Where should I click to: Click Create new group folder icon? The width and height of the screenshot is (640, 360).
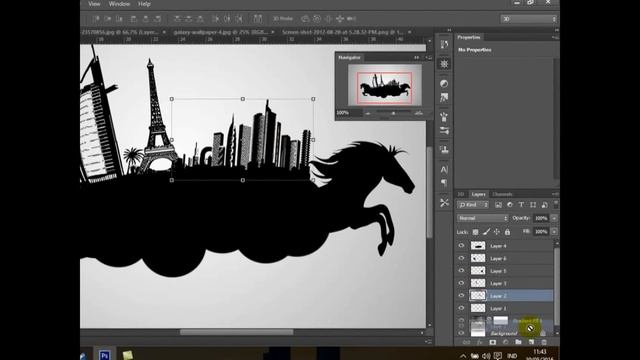[x=518, y=342]
